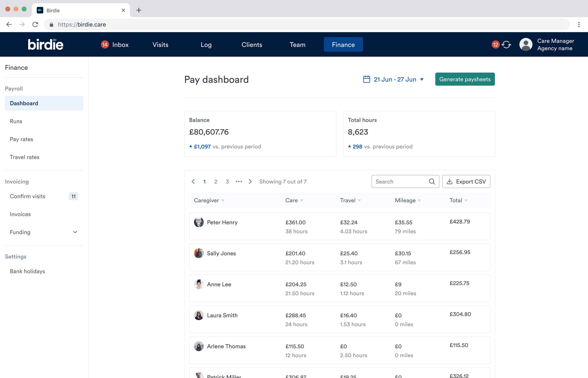Reload the page in browser toolbar

[35, 24]
